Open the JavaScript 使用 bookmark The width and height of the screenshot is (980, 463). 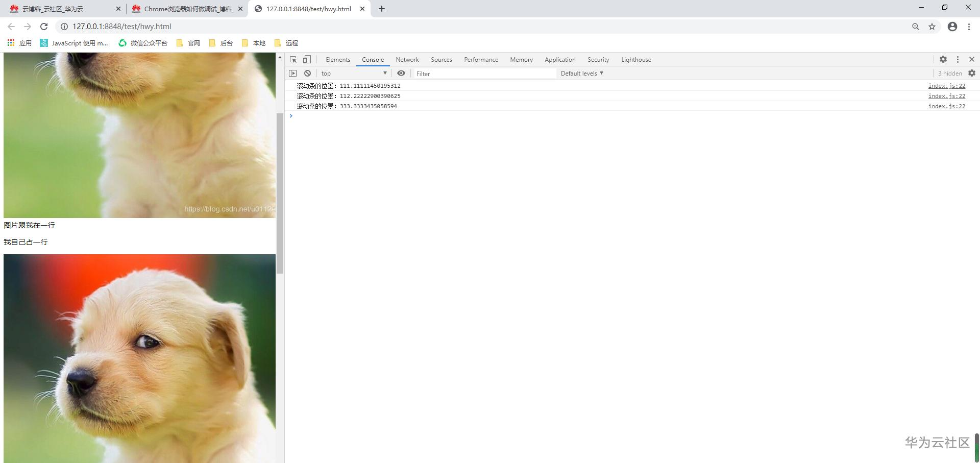[x=74, y=43]
